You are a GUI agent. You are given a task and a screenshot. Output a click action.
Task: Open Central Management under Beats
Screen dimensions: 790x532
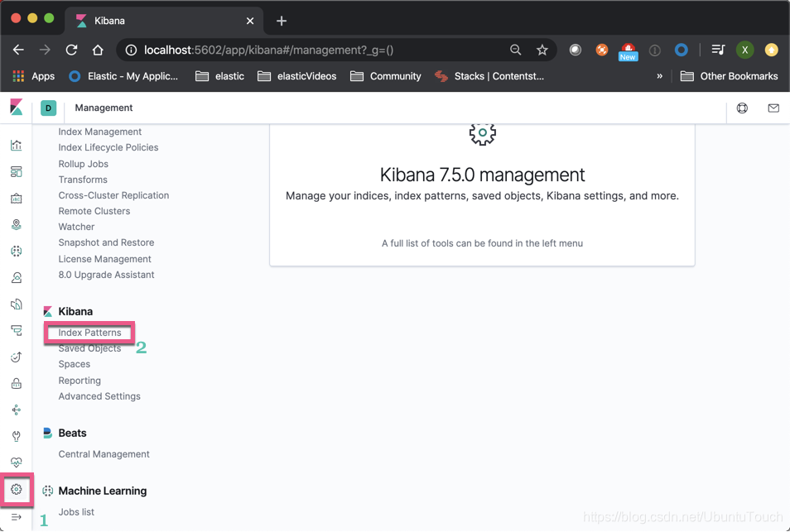(x=103, y=453)
